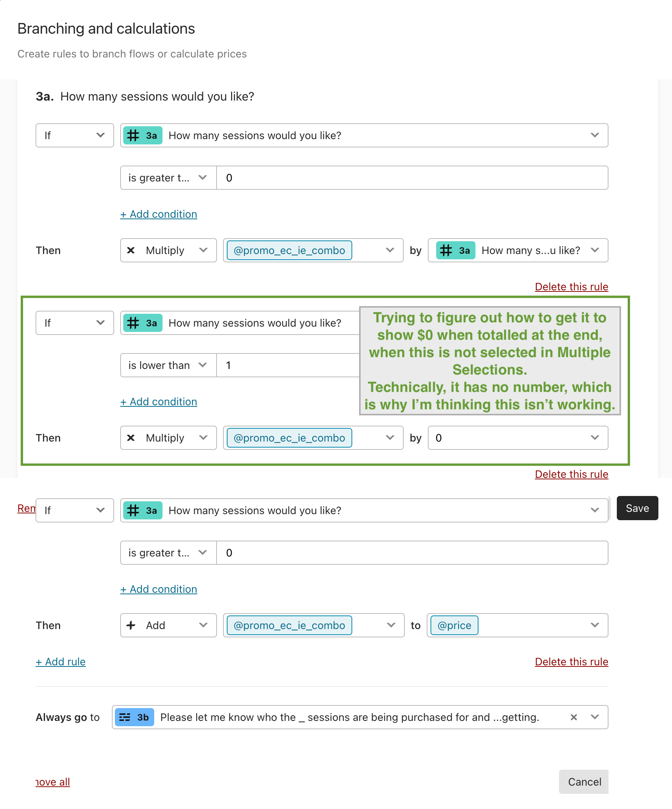Click second rule's '+ Add condition' link
672x809 pixels.
coord(159,402)
